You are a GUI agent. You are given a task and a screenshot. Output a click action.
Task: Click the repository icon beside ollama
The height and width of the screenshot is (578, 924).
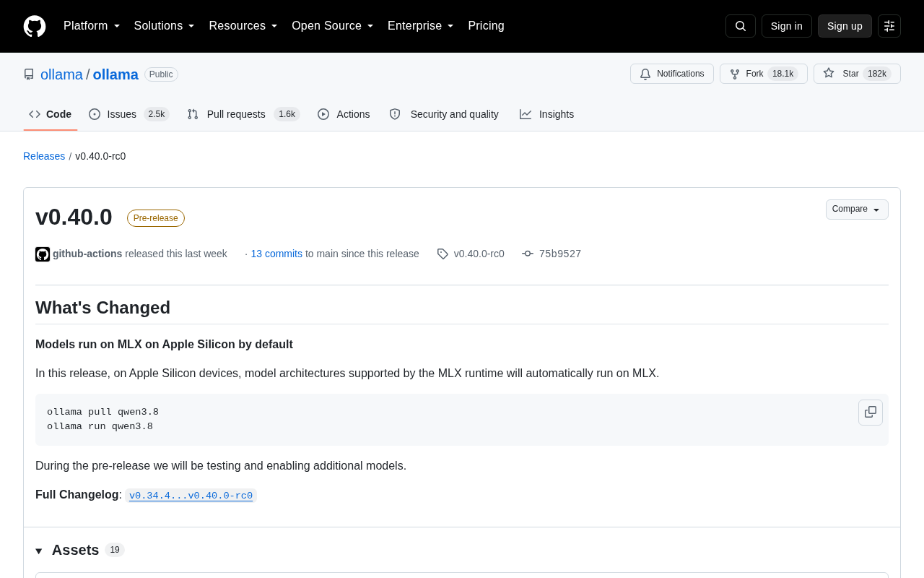tap(29, 74)
